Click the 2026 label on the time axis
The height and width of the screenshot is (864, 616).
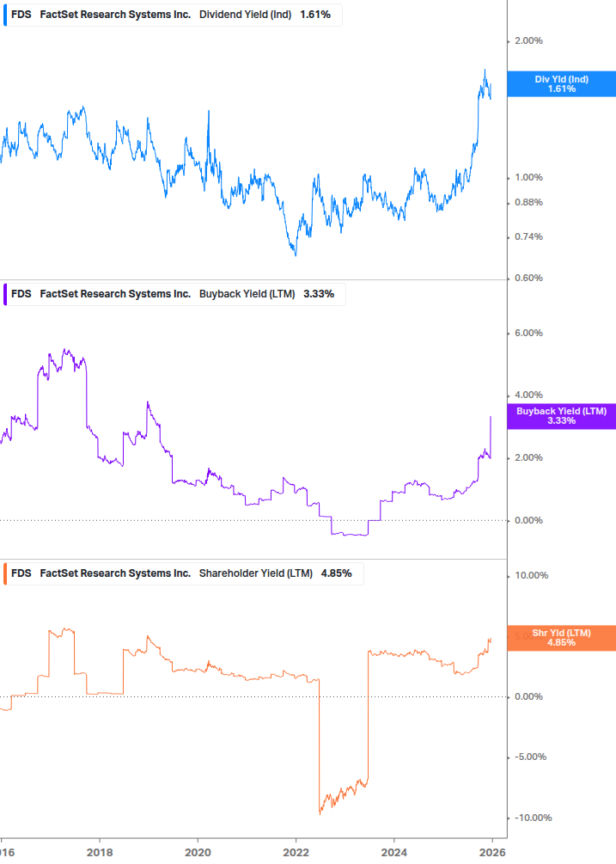click(x=492, y=853)
